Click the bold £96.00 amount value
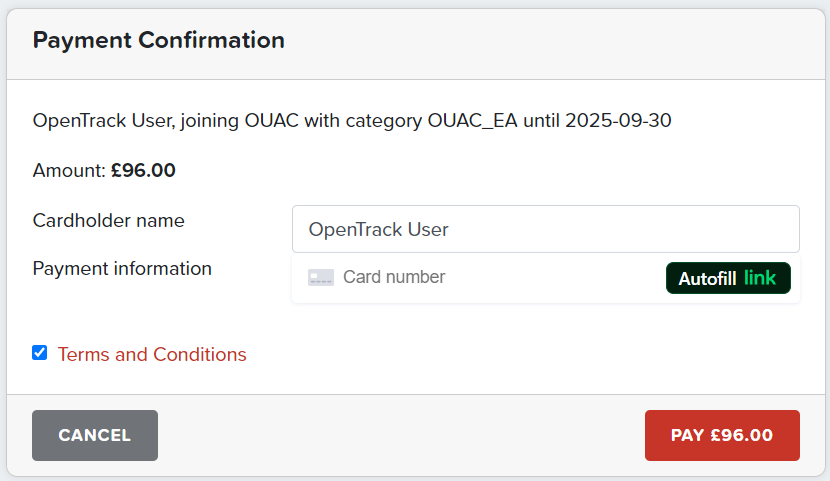Screen dimensions: 830x481 (x=143, y=170)
